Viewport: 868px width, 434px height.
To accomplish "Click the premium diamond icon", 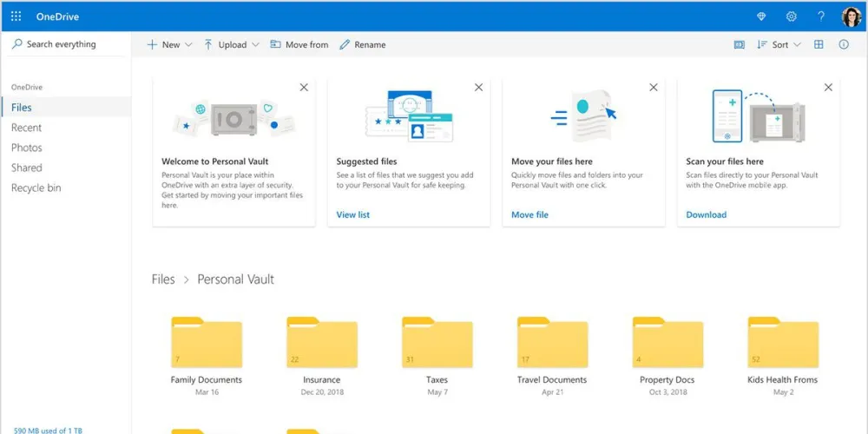I will tap(761, 16).
